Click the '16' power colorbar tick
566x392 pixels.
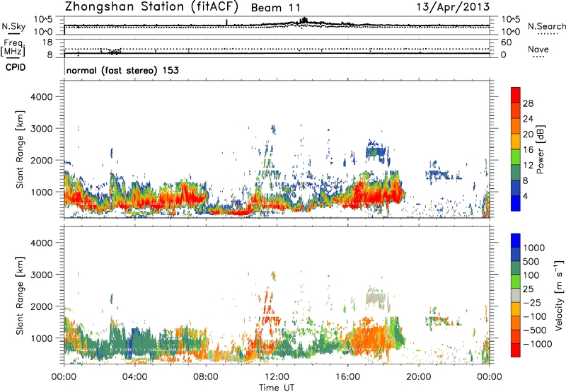pos(528,150)
